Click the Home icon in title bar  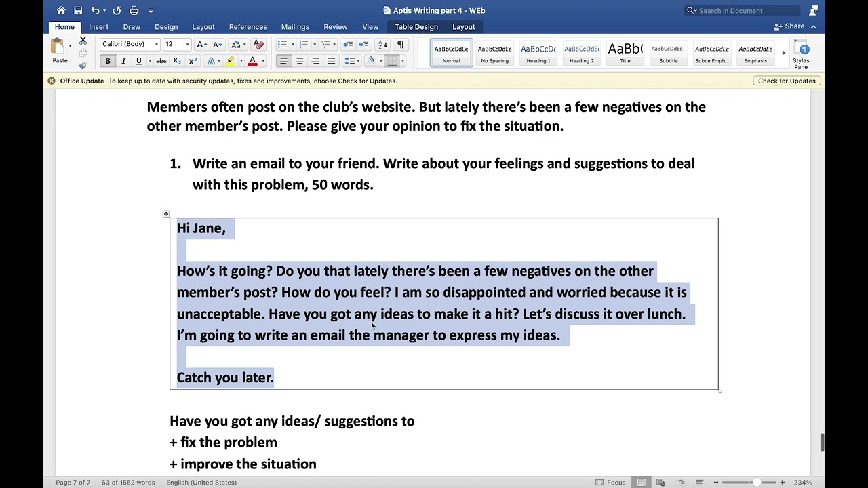(61, 10)
